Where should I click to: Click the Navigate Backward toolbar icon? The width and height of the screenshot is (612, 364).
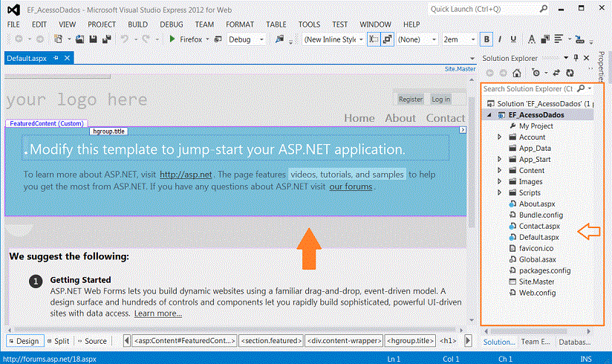(x=19, y=39)
